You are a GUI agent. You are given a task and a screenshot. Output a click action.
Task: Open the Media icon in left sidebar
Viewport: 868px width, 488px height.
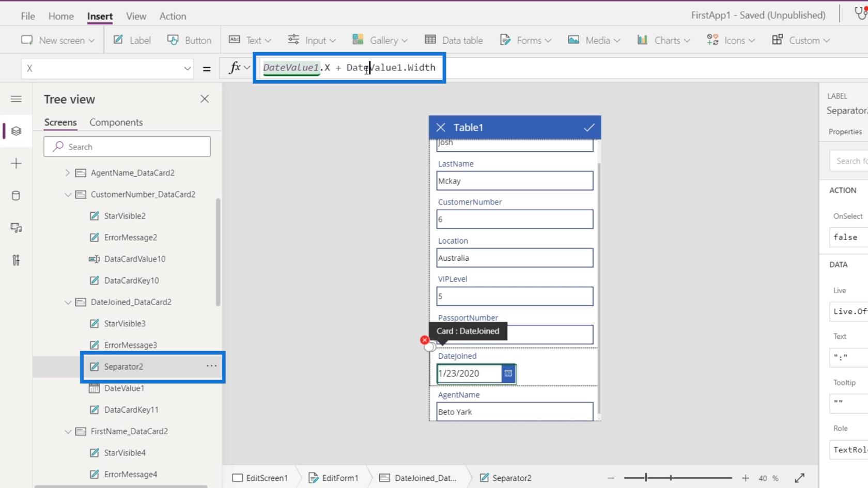point(16,228)
